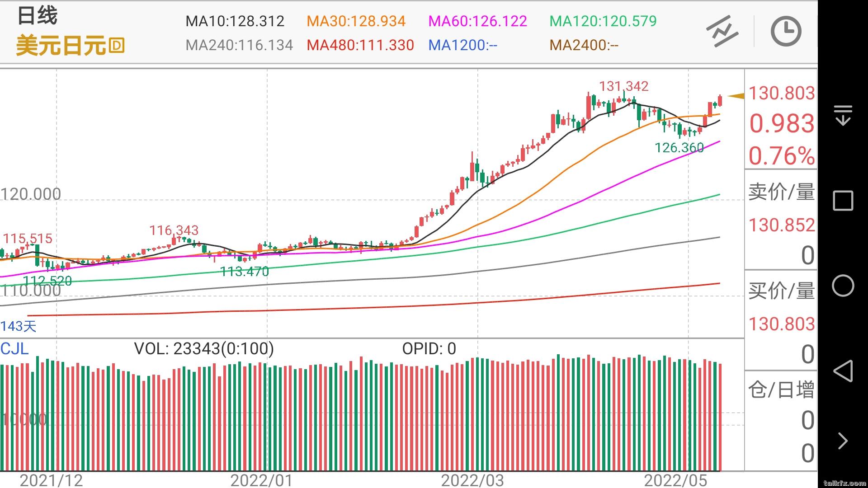Click the current price 130.803 at top right
The width and height of the screenshot is (868, 488).
point(782,94)
